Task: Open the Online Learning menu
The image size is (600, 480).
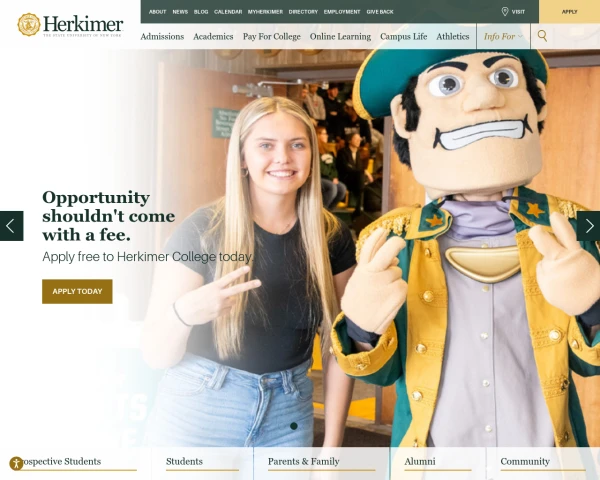Action: 340,36
